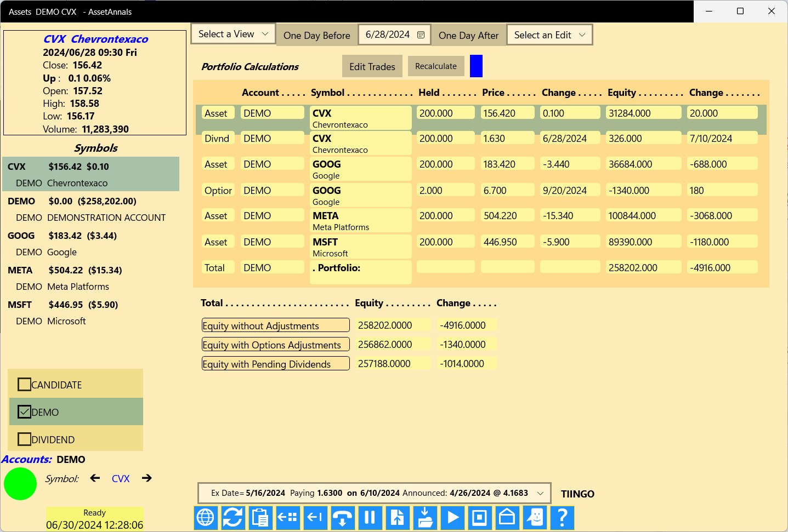Click the 257188.0000 pending dividends equity
This screenshot has height=532, width=788.
click(393, 363)
